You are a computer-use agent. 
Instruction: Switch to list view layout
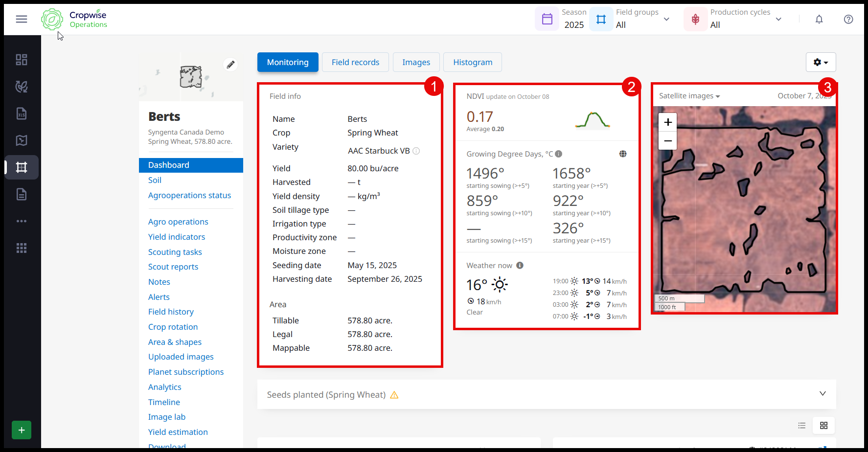click(x=801, y=426)
